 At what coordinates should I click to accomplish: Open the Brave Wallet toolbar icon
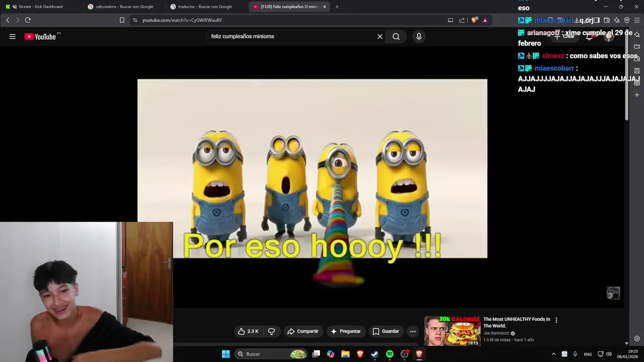tap(606, 20)
